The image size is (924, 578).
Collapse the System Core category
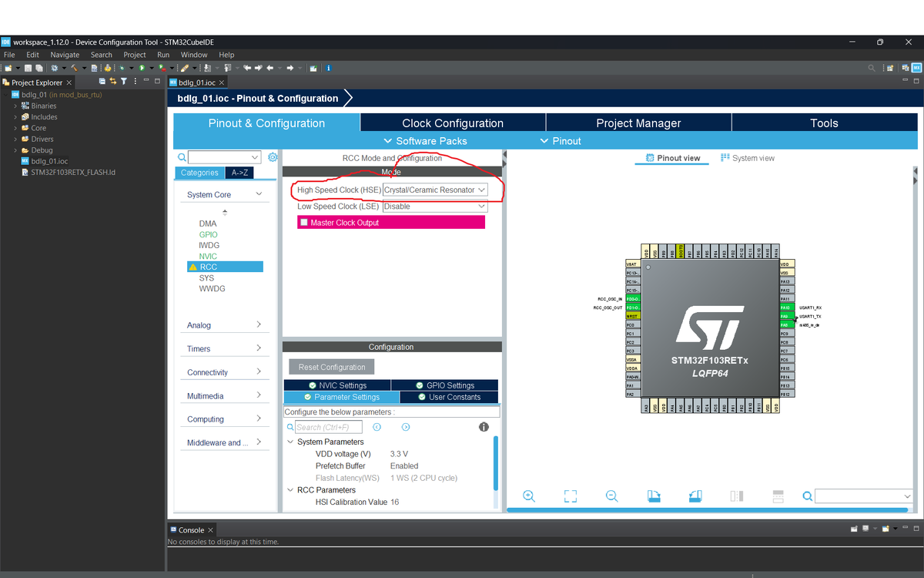click(259, 194)
